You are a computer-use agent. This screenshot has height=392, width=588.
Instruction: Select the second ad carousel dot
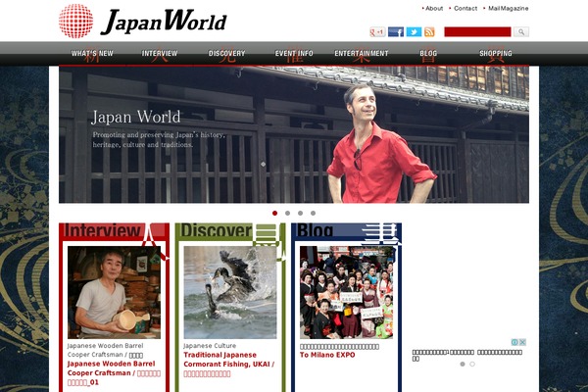click(x=472, y=364)
